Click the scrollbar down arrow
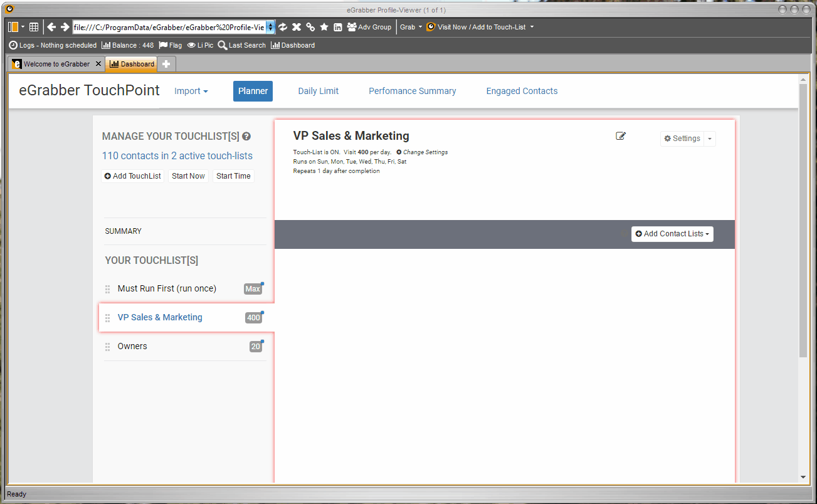Image resolution: width=817 pixels, height=504 pixels. point(803,477)
